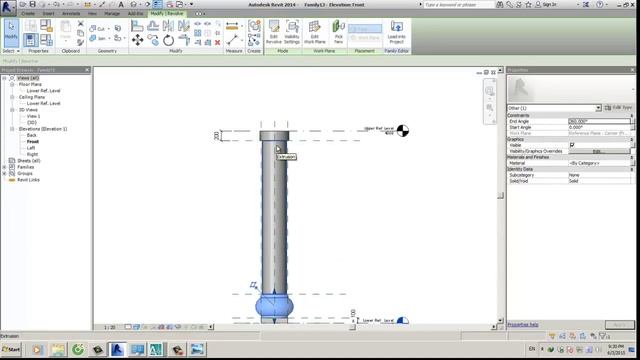Screen dimensions: 640x360
Task: Open the Left elevation view
Action: [31, 148]
